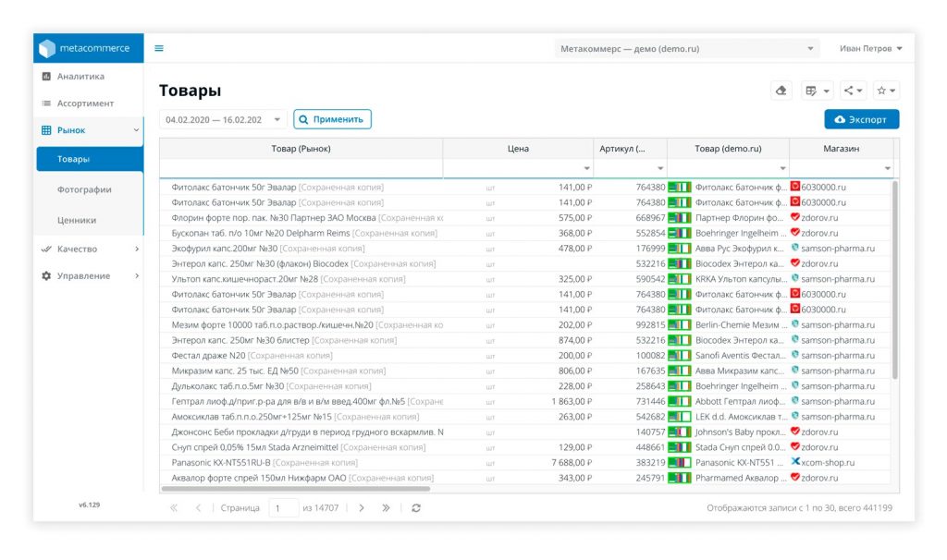Open the table columns settings menu
This screenshot has height=560, width=947.
[817, 91]
